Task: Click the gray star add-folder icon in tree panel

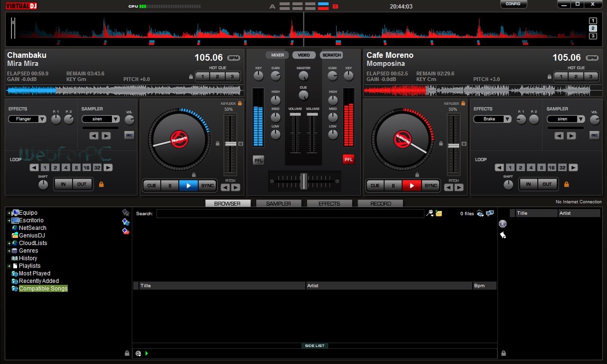Action: coord(126,213)
